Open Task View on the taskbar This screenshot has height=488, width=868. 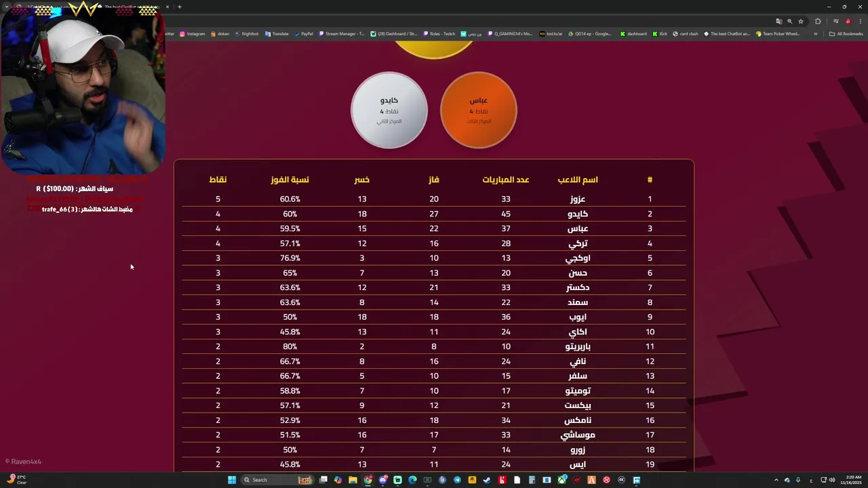point(323,480)
